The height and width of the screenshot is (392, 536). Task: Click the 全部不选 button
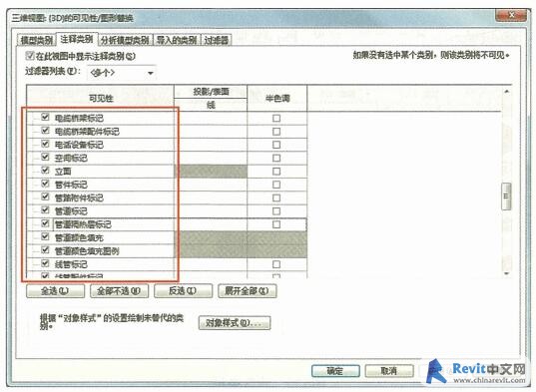click(x=119, y=291)
